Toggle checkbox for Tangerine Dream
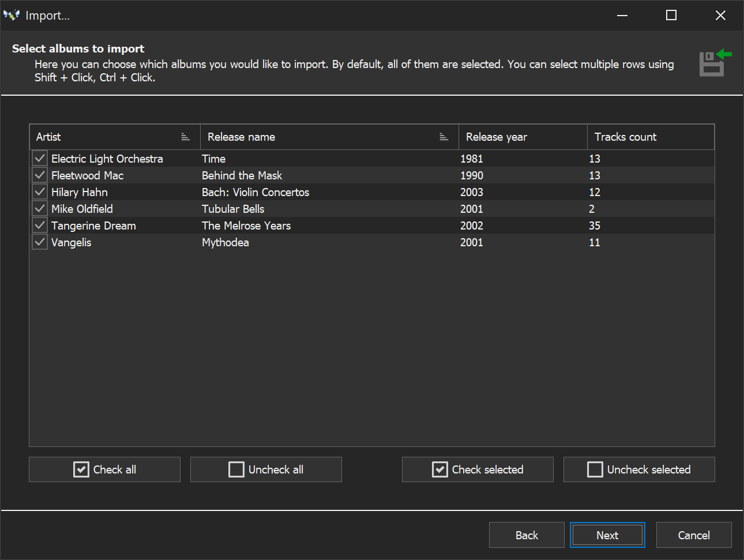Image resolution: width=744 pixels, height=560 pixels. tap(40, 225)
